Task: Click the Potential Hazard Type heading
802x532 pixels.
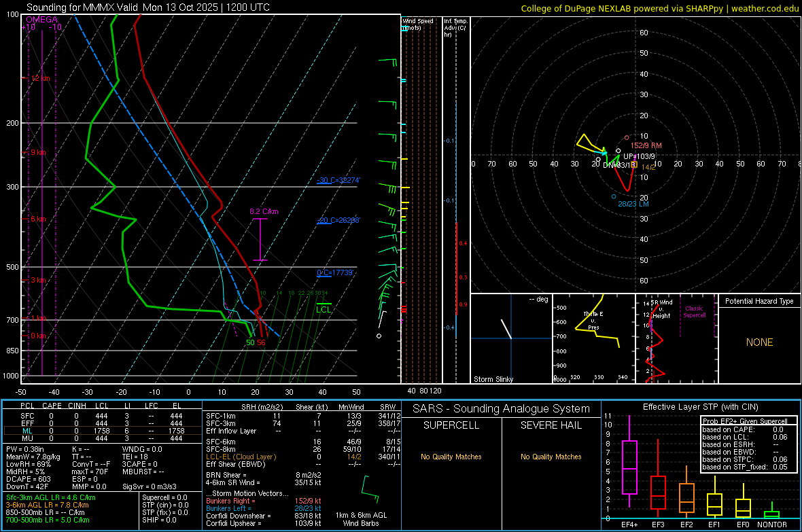Action: [759, 301]
